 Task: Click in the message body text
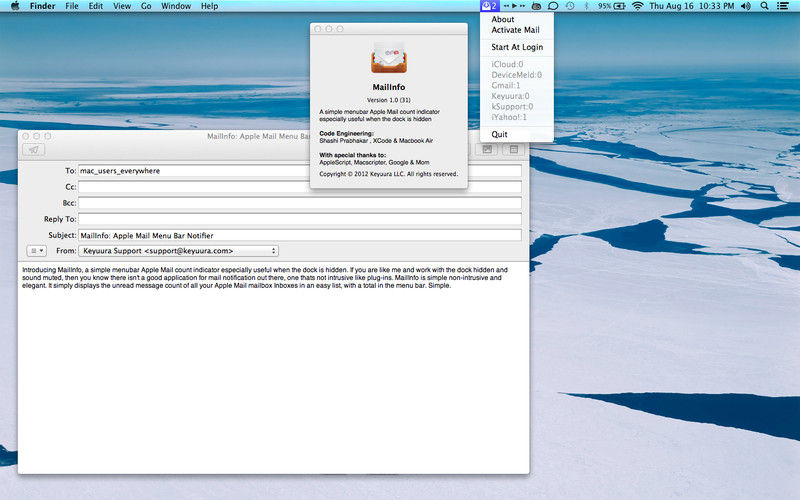pyautogui.click(x=265, y=278)
